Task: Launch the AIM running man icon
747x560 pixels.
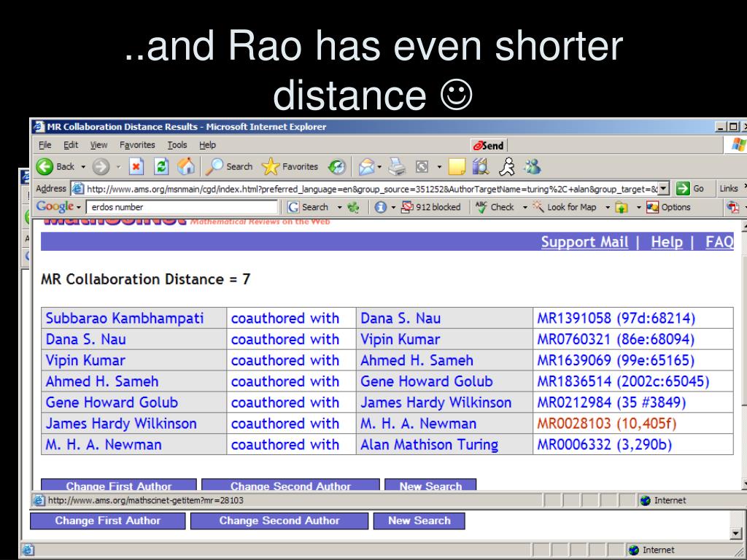Action: [507, 167]
